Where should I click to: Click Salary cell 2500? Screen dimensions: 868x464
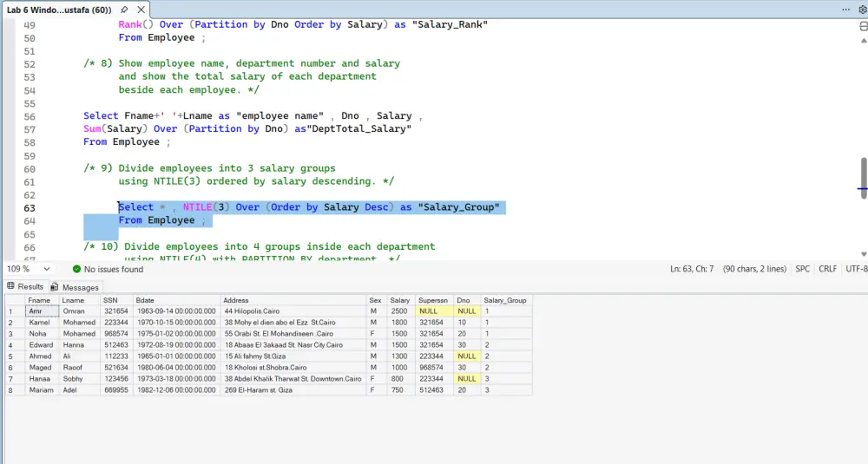[400, 311]
